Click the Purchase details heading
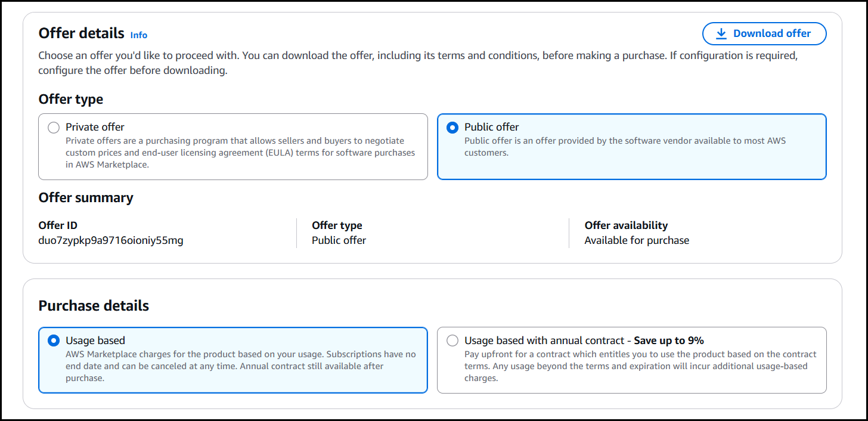Image resolution: width=868 pixels, height=421 pixels. click(x=94, y=306)
